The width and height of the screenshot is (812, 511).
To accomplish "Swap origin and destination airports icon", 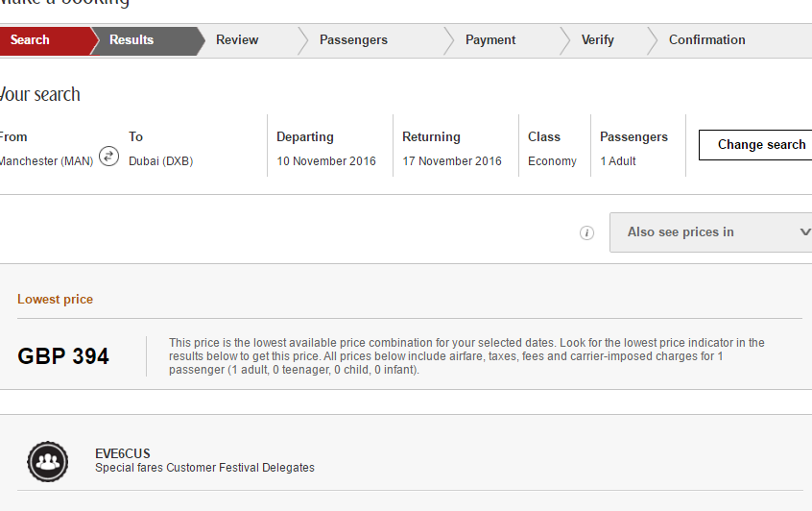I will (108, 156).
